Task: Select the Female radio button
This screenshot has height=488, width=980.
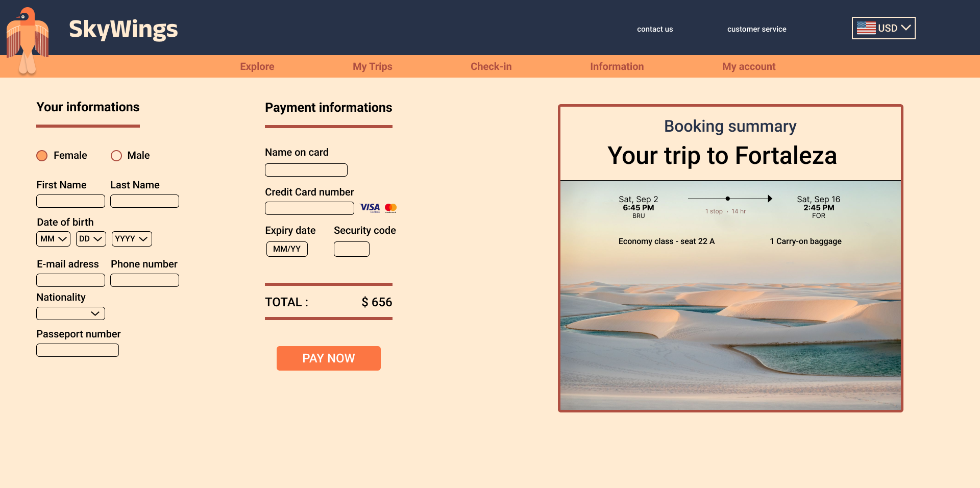Action: pos(42,156)
